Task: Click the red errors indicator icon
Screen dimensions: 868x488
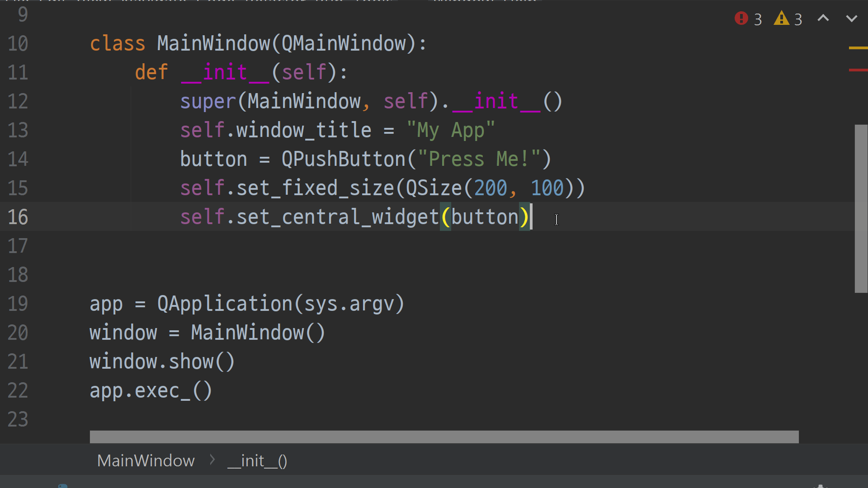Action: (741, 19)
